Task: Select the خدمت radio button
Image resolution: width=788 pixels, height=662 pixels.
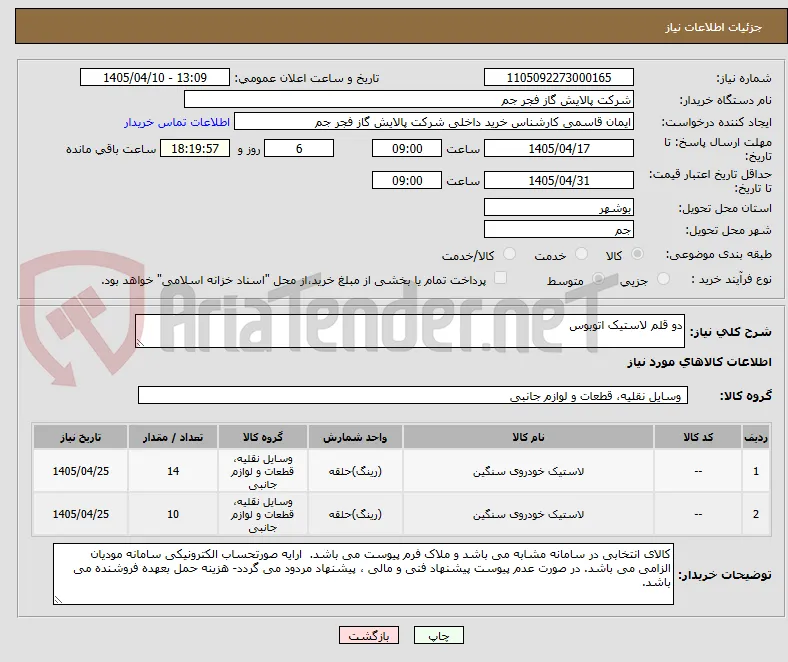Action: click(581, 254)
